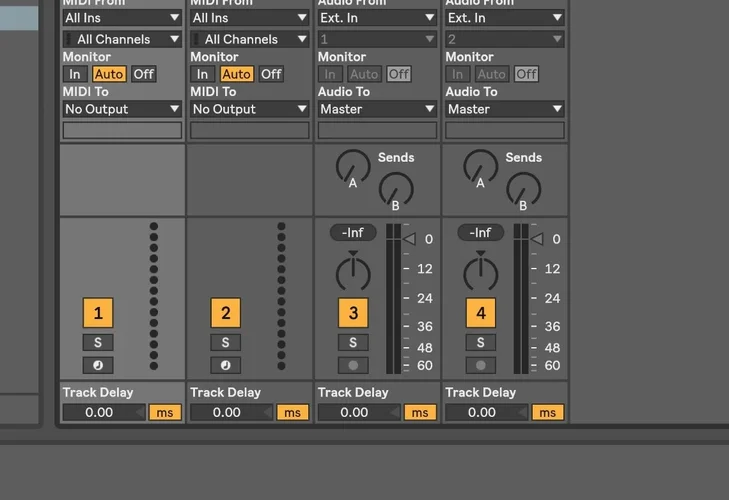Arm track 1 for MIDI recording
This screenshot has width=729, height=500.
[x=98, y=365]
